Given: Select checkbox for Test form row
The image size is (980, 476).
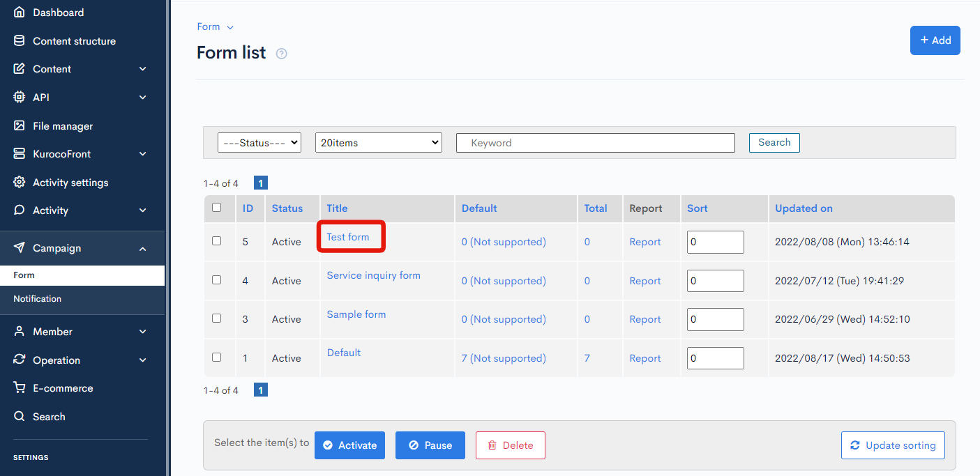Looking at the screenshot, I should point(216,241).
